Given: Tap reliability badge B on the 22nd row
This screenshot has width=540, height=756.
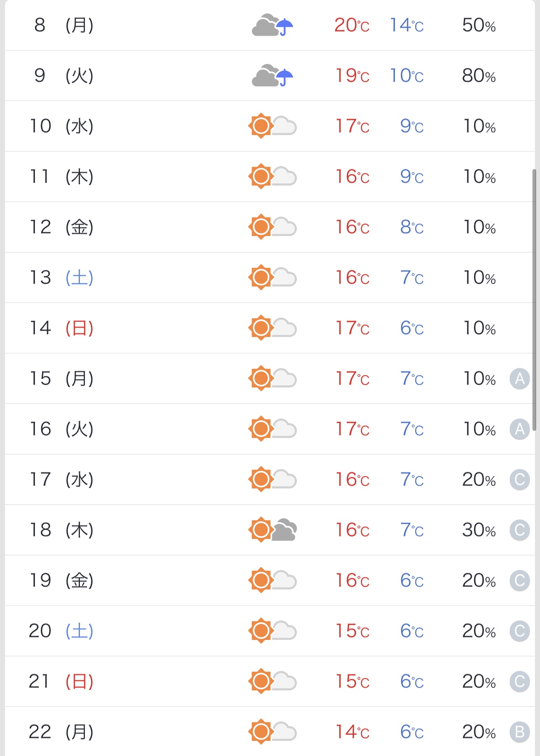Looking at the screenshot, I should tap(519, 732).
